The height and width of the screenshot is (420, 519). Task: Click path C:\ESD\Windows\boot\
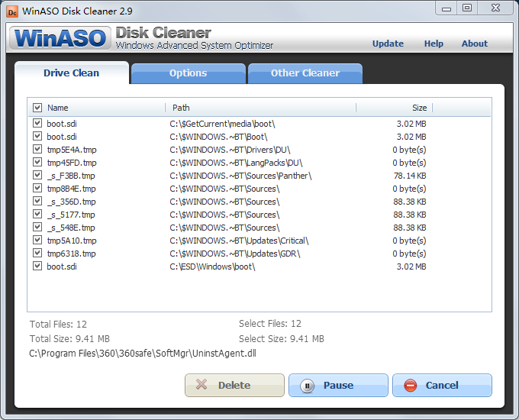(x=212, y=267)
